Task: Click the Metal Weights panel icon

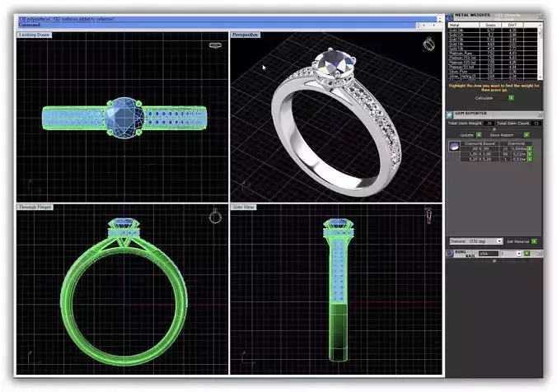Action: point(450,16)
